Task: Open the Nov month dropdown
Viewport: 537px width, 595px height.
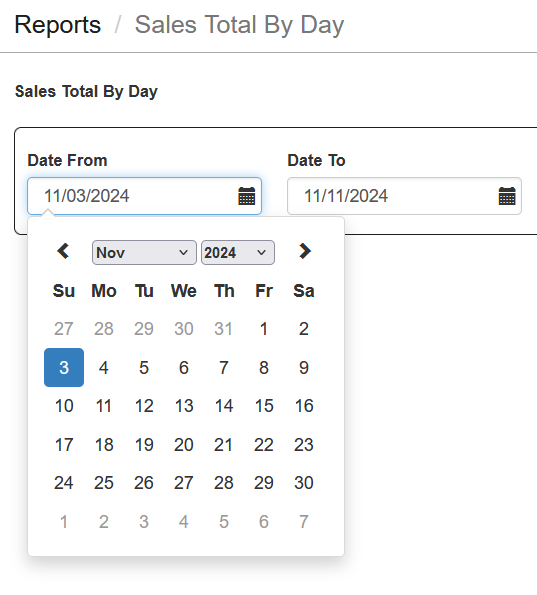Action: pos(144,252)
